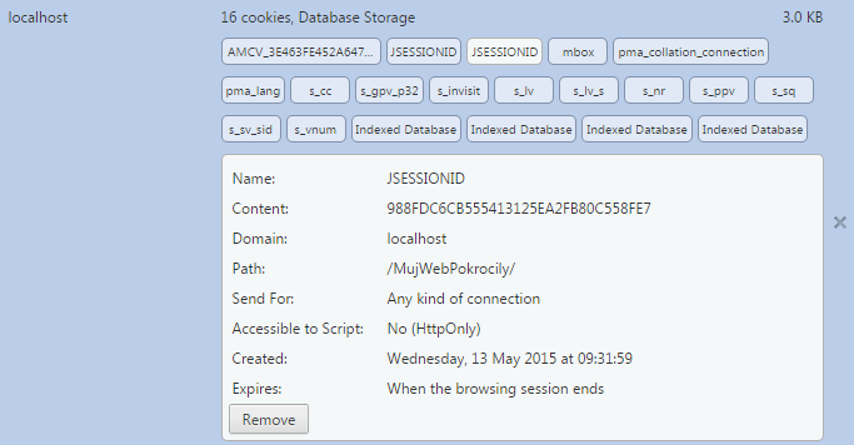
Task: Remove localhost site data with X icon
Action: [840, 223]
